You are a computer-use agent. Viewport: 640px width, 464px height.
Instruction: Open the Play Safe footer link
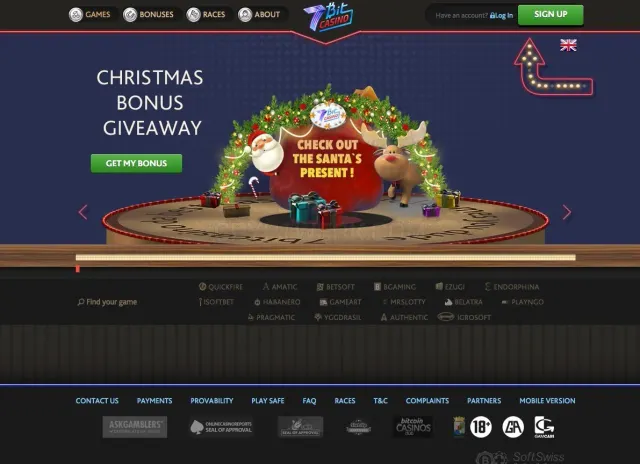pyautogui.click(x=268, y=401)
